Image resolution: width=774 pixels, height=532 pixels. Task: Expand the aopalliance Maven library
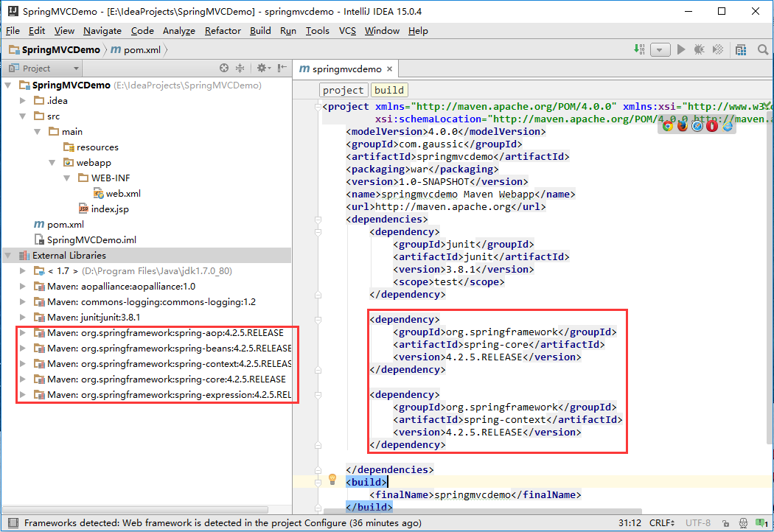[x=23, y=286]
